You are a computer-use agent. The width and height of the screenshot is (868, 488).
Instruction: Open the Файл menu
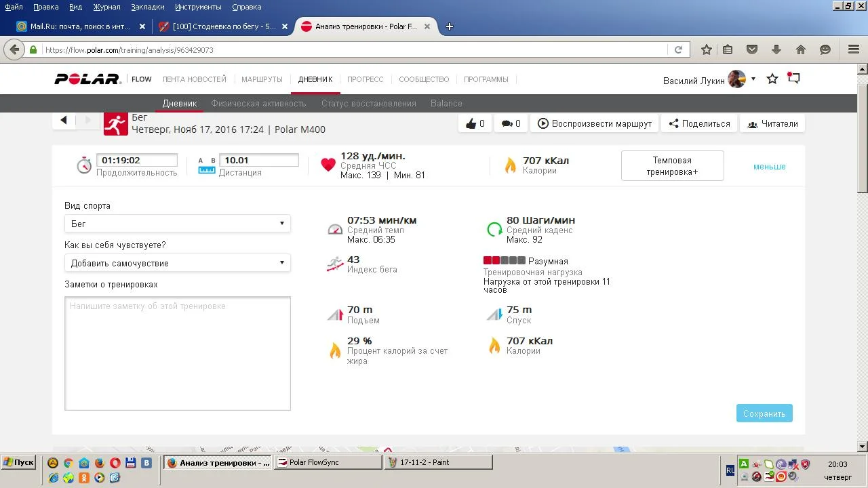[x=14, y=7]
